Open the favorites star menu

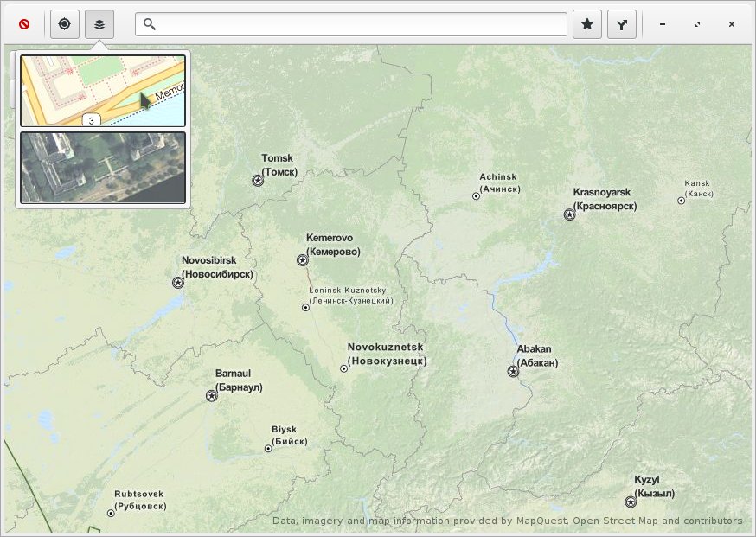click(x=587, y=24)
